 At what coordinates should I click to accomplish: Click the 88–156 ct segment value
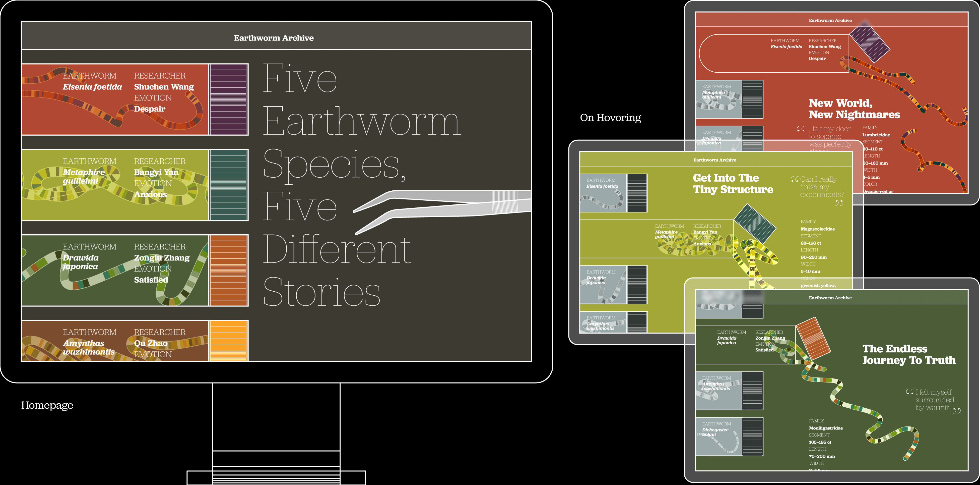pos(811,243)
